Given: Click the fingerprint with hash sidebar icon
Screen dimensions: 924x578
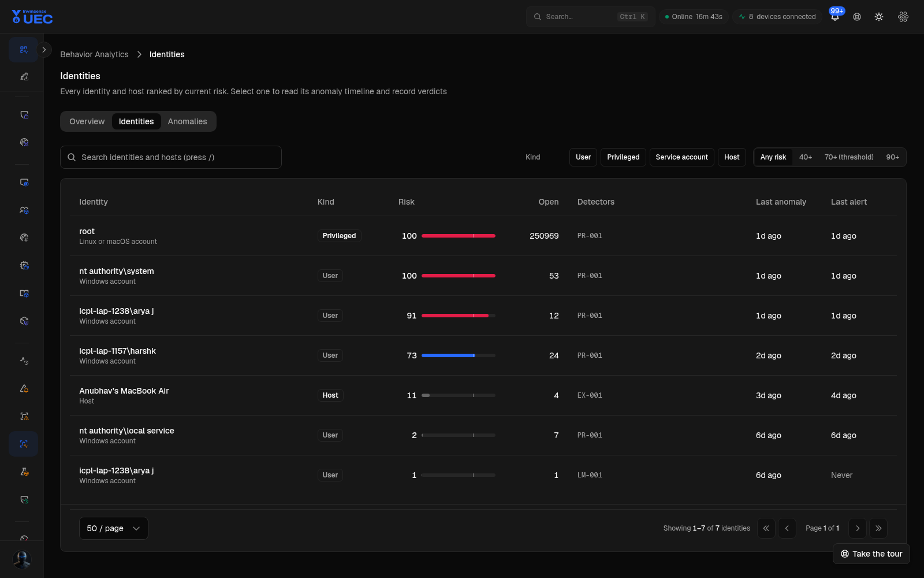Looking at the screenshot, I should 24,238.
